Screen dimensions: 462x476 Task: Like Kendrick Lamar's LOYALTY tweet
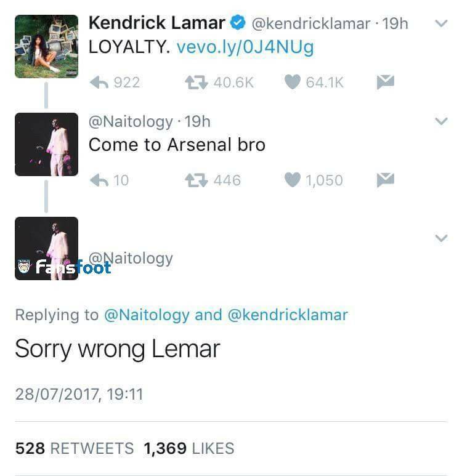292,82
